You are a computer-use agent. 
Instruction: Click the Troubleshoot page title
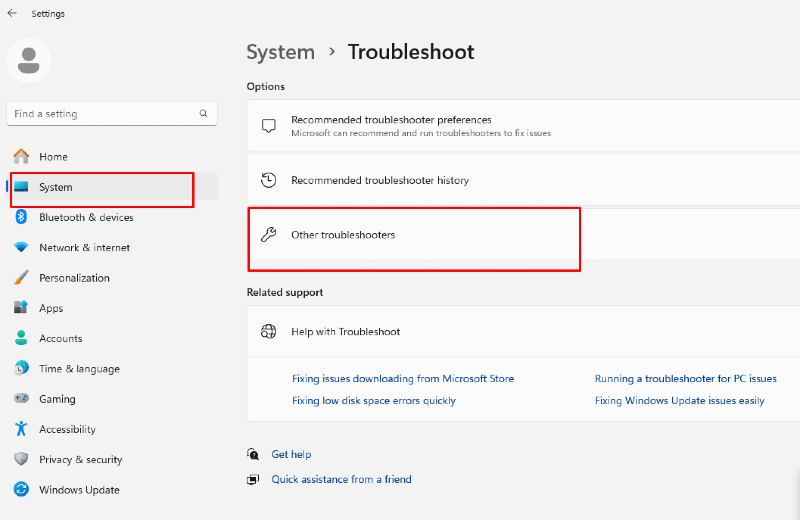click(411, 52)
